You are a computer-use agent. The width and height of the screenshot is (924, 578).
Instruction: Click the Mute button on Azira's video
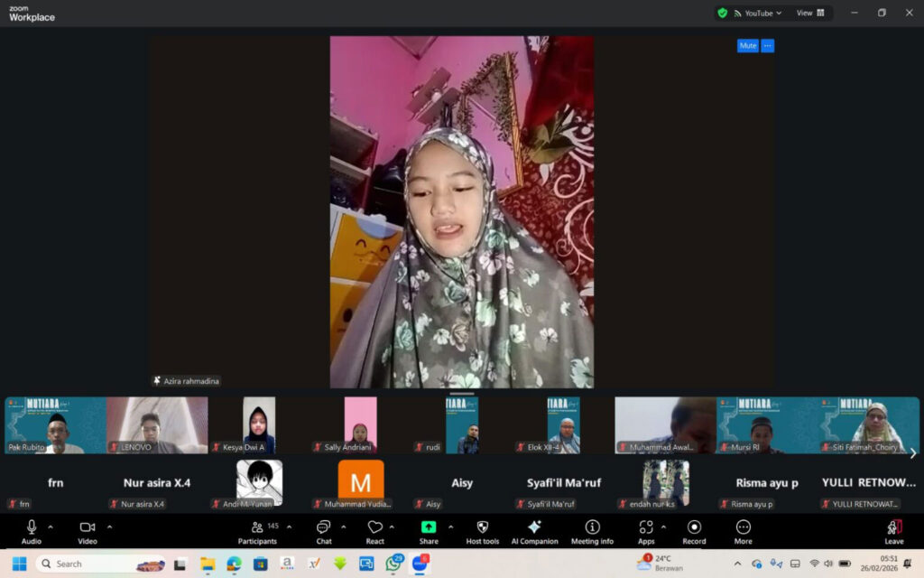click(x=746, y=45)
